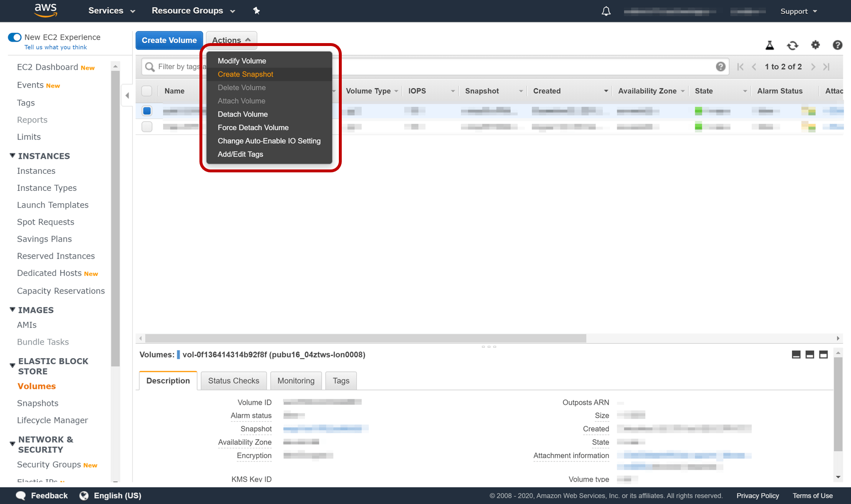
Task: Switch to the Monitoring tab
Action: click(296, 381)
